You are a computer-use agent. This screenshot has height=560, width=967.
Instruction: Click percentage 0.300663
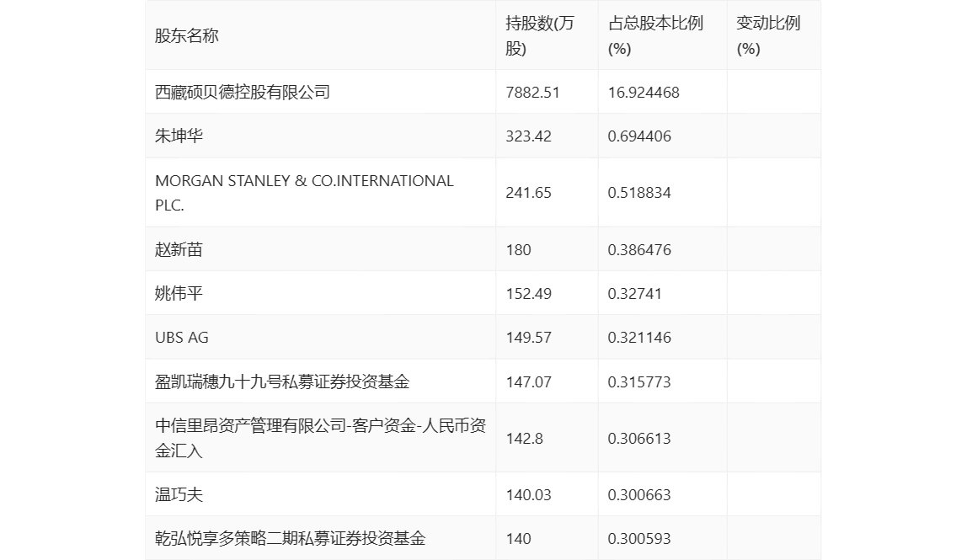point(638,494)
